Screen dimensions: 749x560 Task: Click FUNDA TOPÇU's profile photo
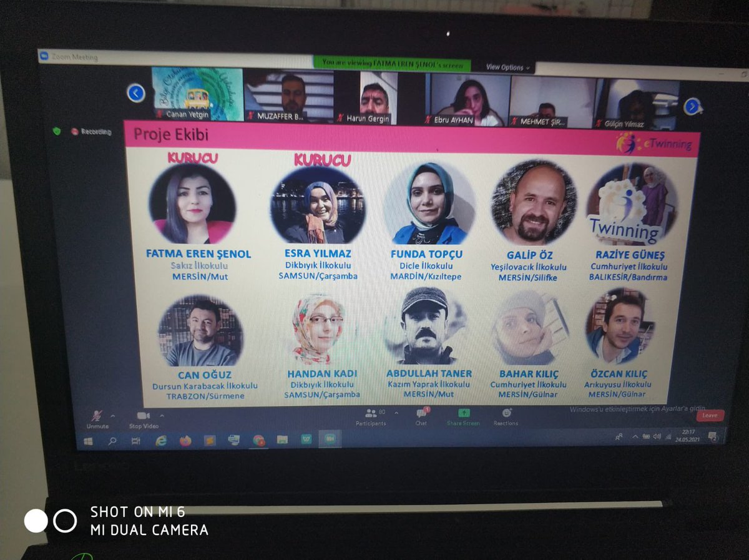[429, 204]
